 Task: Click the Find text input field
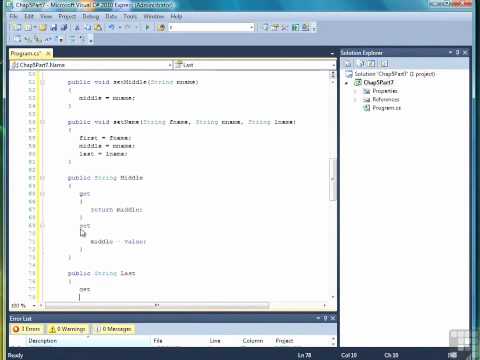point(209,28)
